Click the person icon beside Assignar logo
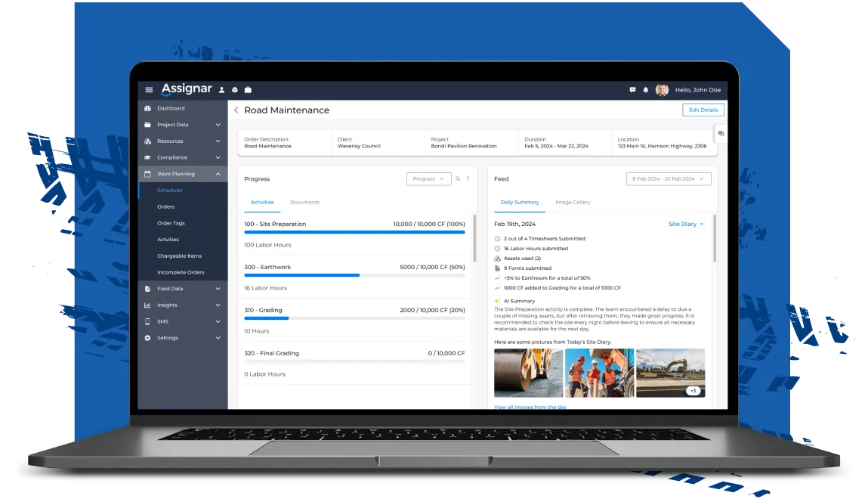Viewport: 868px width, 499px height. (x=221, y=90)
